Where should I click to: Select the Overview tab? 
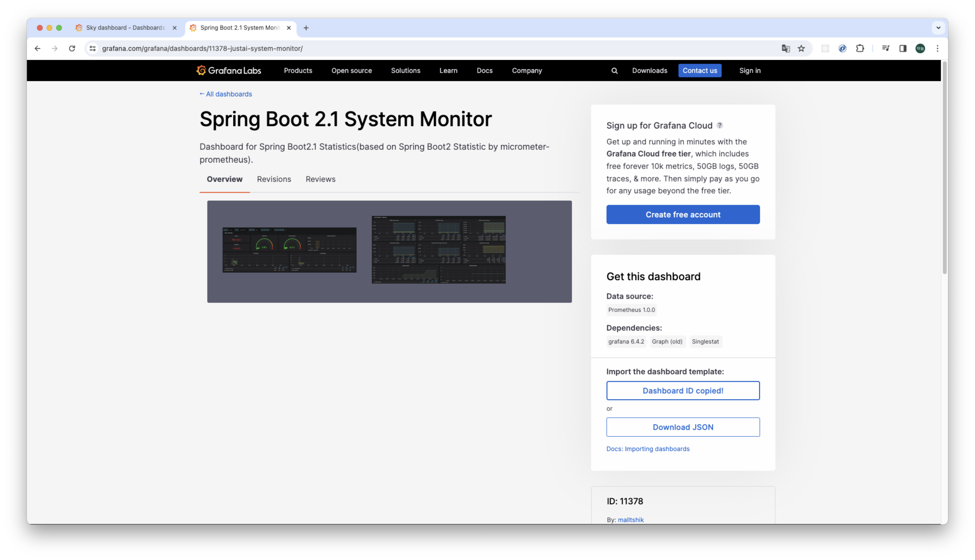coord(225,179)
